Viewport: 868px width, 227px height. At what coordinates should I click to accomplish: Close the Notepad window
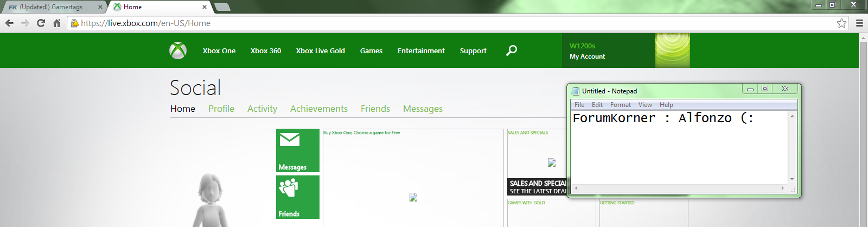pos(785,89)
